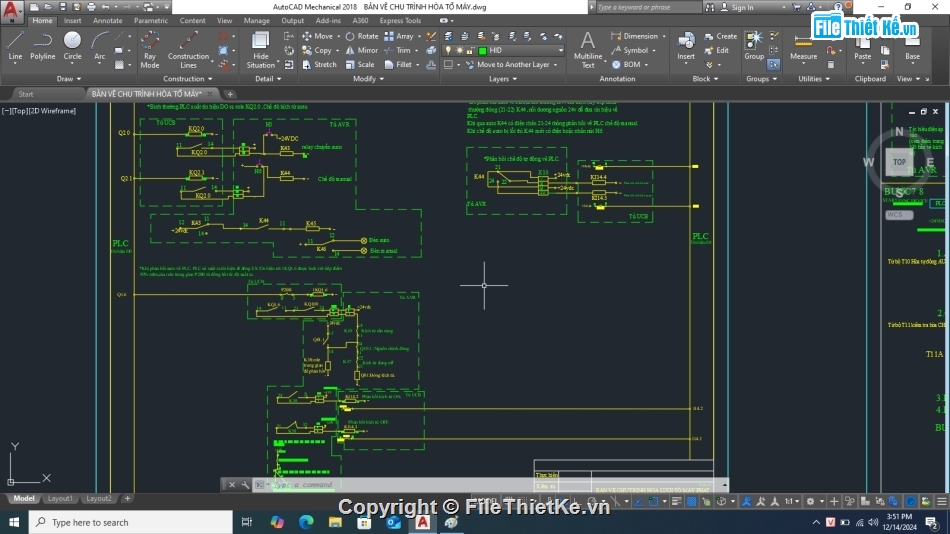Open Move to Another Layer dropdown arrow

tap(555, 64)
